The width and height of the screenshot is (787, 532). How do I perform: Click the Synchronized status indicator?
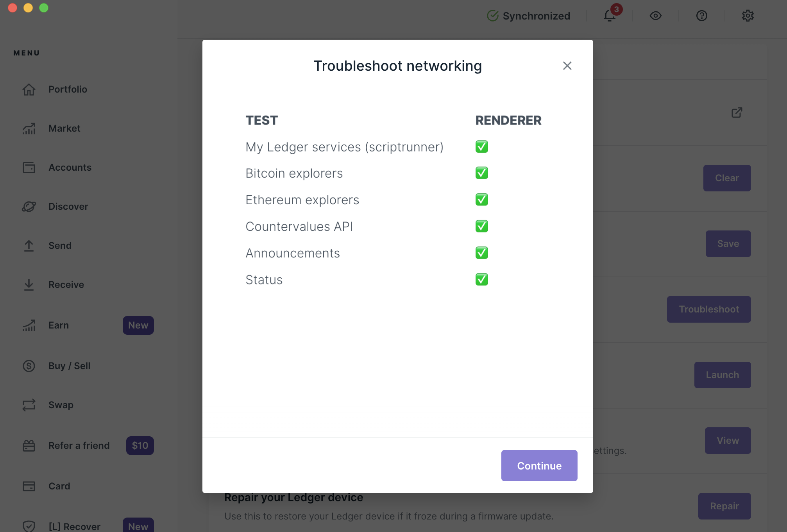click(x=529, y=16)
